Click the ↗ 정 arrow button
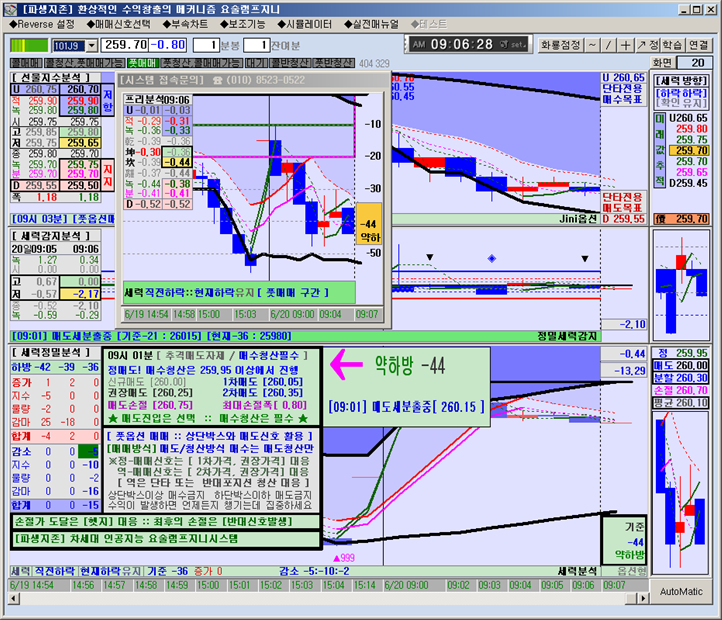This screenshot has height=620, width=722. (x=648, y=45)
